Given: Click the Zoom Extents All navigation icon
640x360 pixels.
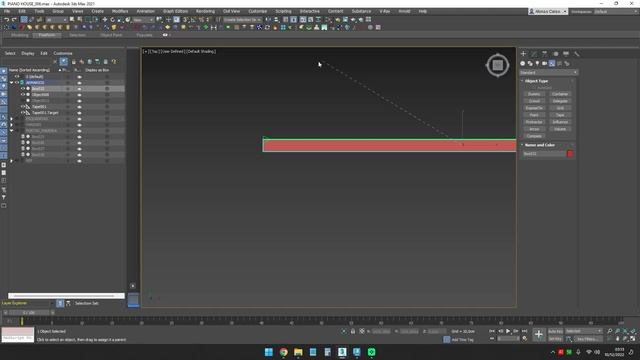Looking at the screenshot, I should coord(633,331).
